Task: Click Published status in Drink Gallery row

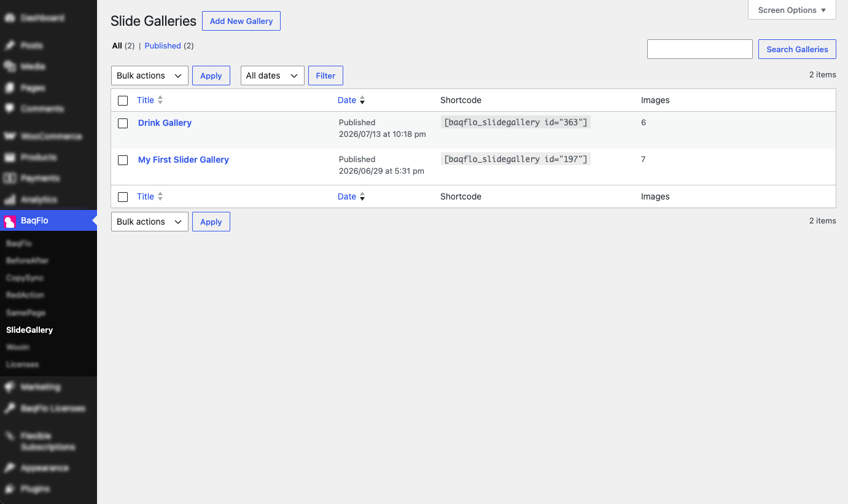Action: [357, 122]
